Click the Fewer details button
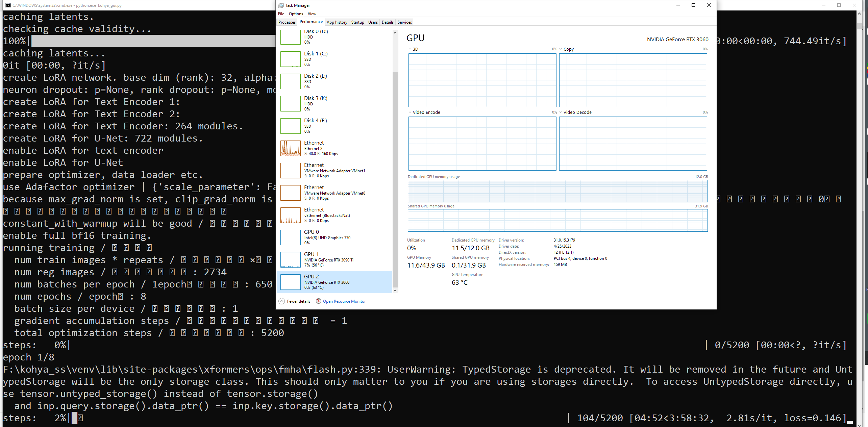The height and width of the screenshot is (427, 868). click(294, 301)
